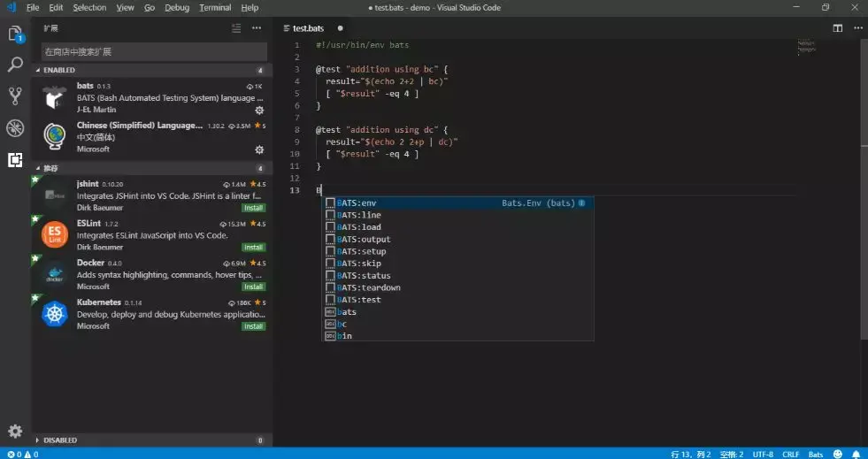
Task: Expand the DISABLED extensions section
Action: click(x=150, y=440)
